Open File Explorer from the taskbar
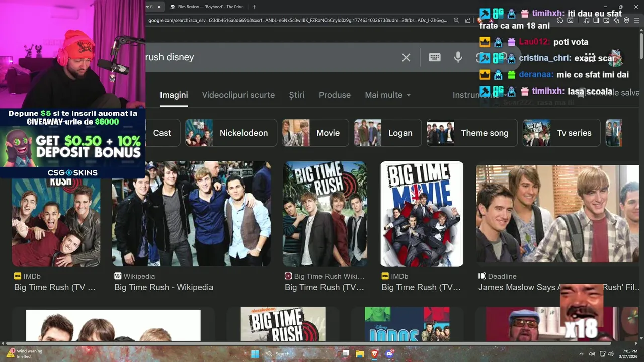644x362 pixels. [x=360, y=354]
